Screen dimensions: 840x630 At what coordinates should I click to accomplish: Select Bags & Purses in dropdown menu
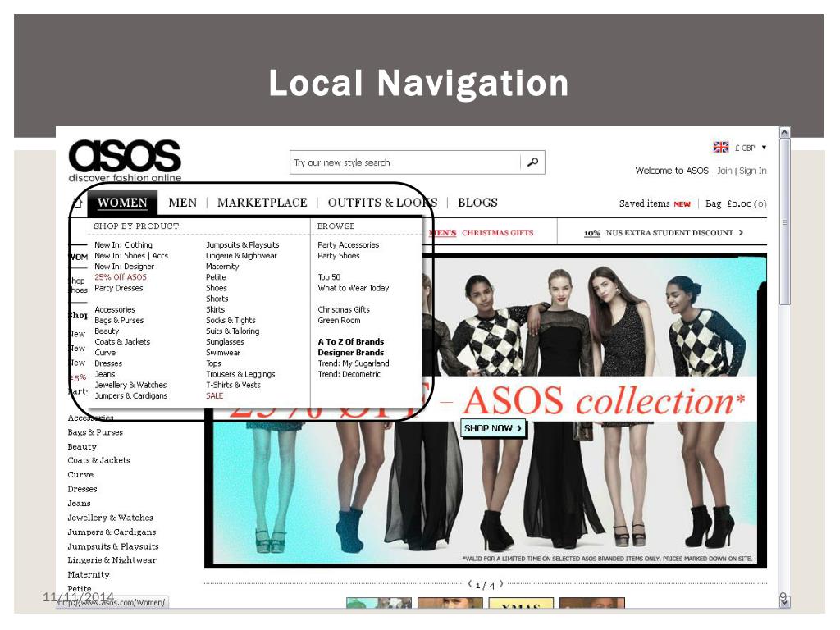119,321
